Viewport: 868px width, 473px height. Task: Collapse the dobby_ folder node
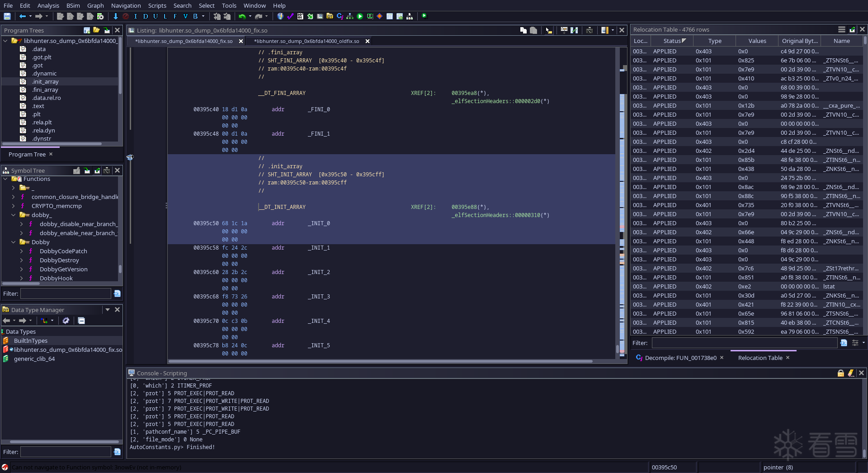(14, 215)
